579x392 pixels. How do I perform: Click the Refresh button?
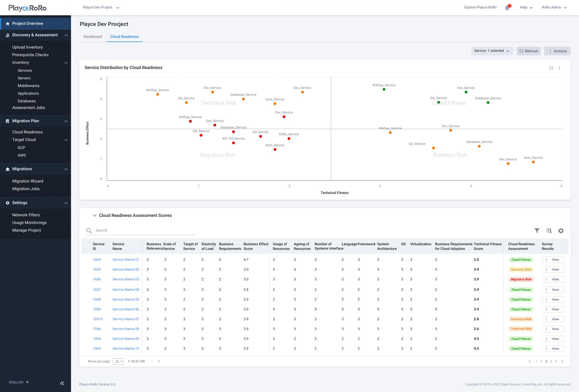[528, 51]
